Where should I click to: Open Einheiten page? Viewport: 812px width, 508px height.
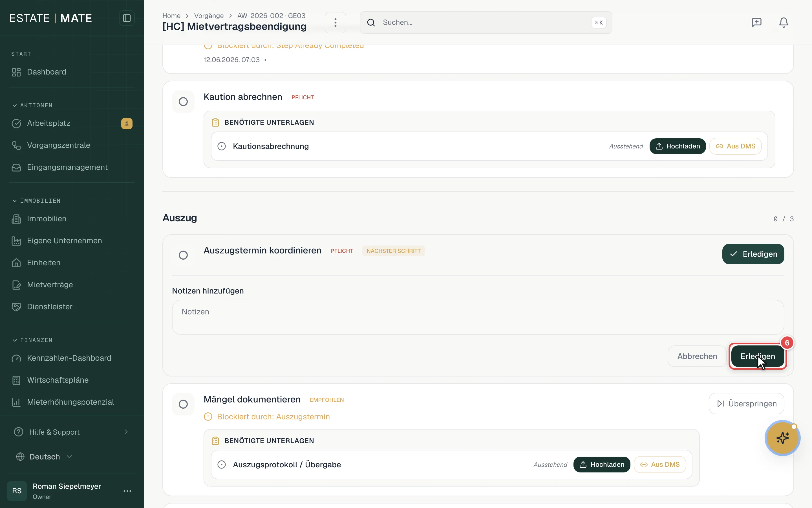pos(72,263)
